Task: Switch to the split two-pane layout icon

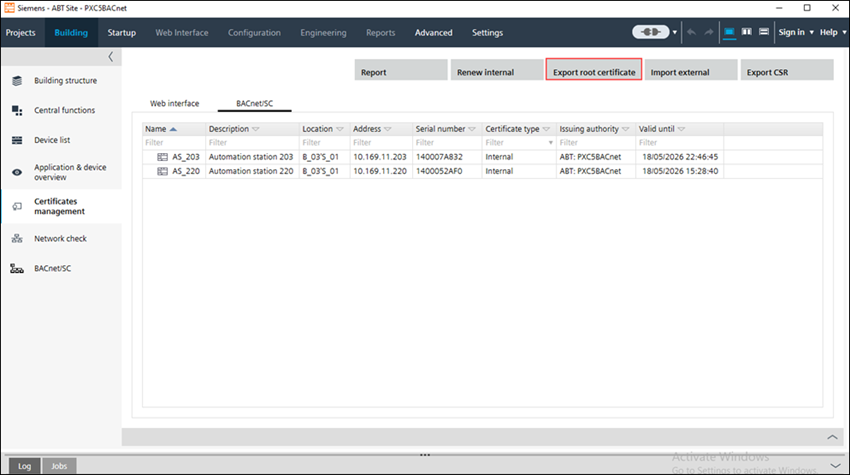Action: point(747,32)
